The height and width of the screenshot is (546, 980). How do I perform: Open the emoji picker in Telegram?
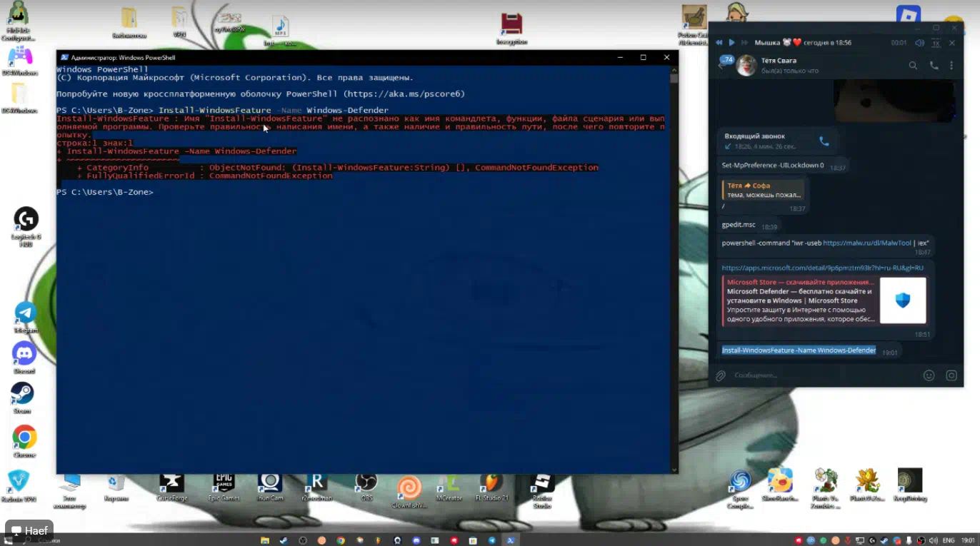[x=929, y=375]
